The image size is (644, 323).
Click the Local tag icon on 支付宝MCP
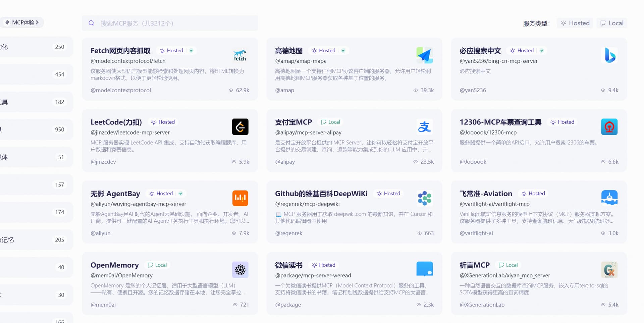click(x=323, y=122)
